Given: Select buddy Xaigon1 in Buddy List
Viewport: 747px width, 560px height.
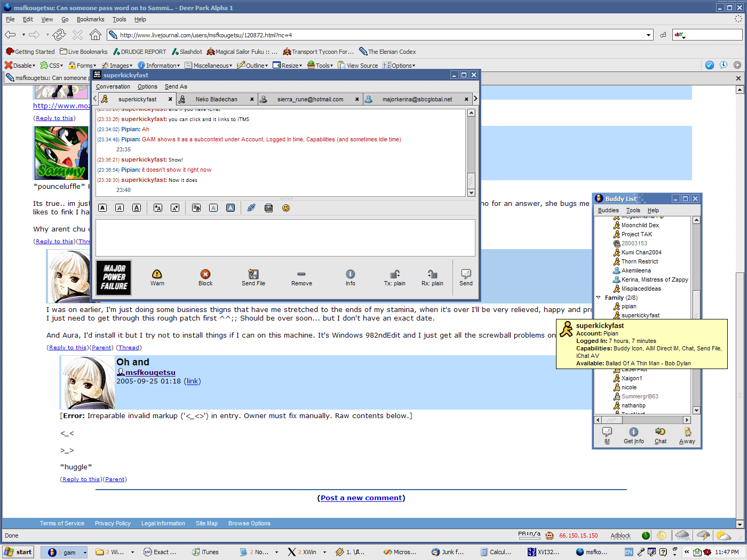Looking at the screenshot, I should click(x=631, y=378).
